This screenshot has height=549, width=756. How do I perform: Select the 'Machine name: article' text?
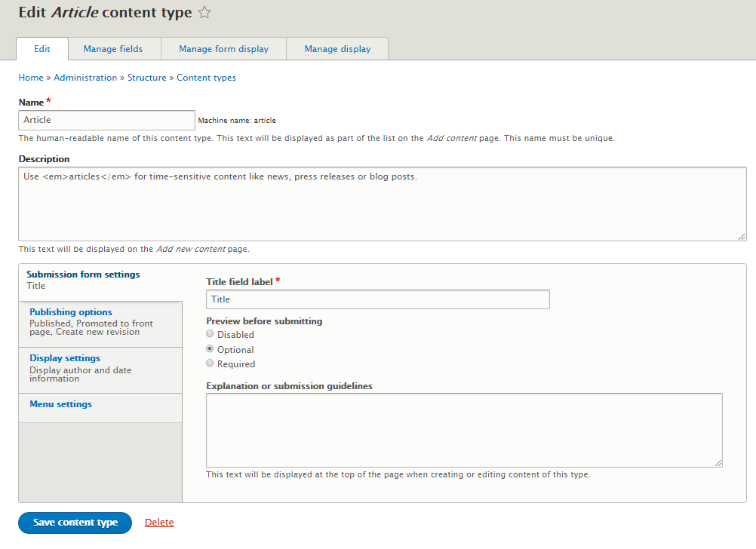point(237,121)
